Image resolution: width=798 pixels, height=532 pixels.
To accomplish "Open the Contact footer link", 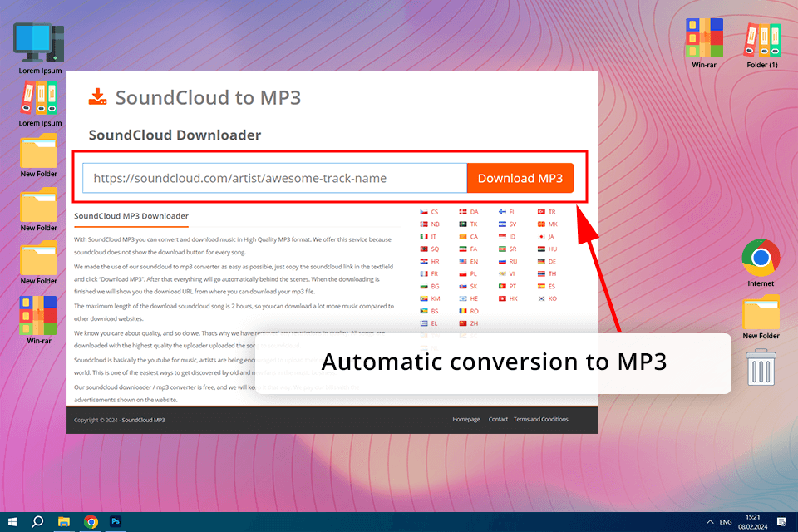I will 498,420.
